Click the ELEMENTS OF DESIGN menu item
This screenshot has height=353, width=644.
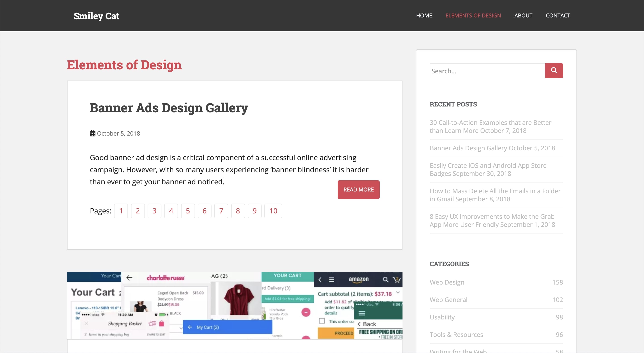coord(473,15)
